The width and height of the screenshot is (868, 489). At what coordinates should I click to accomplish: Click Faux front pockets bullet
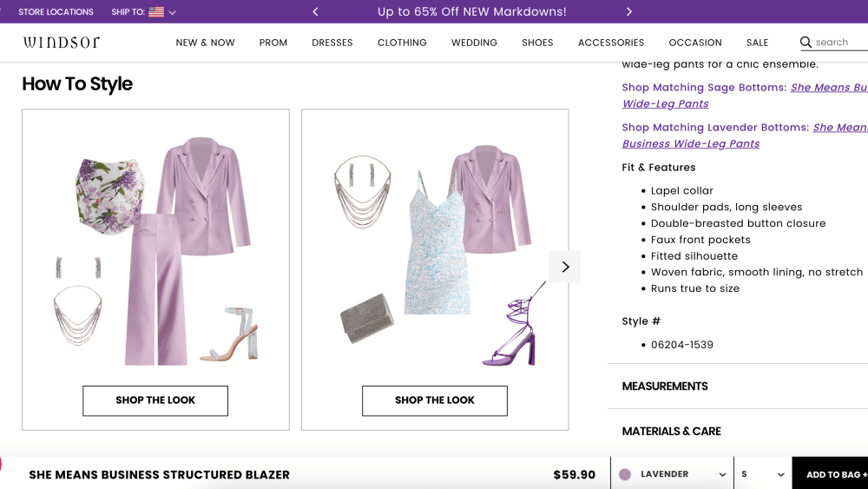coord(700,239)
